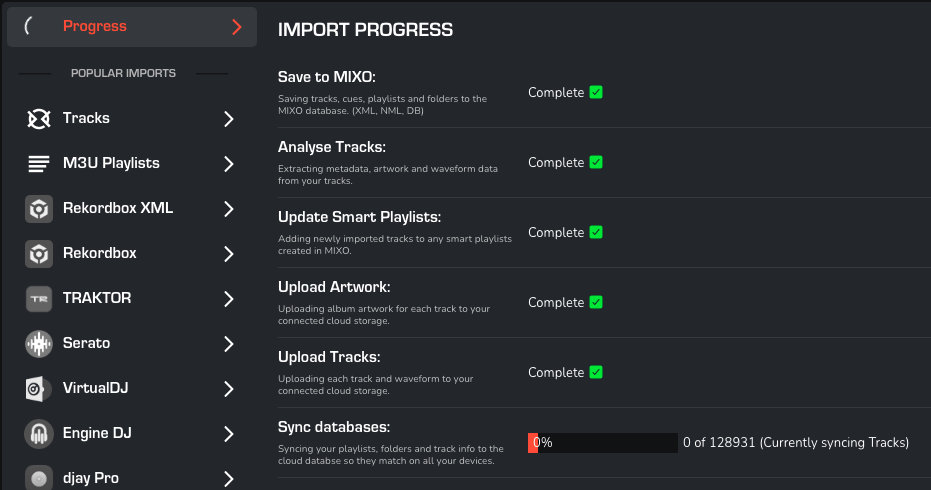Image resolution: width=931 pixels, height=490 pixels.
Task: Choose the VirtualDJ import label
Action: click(96, 389)
